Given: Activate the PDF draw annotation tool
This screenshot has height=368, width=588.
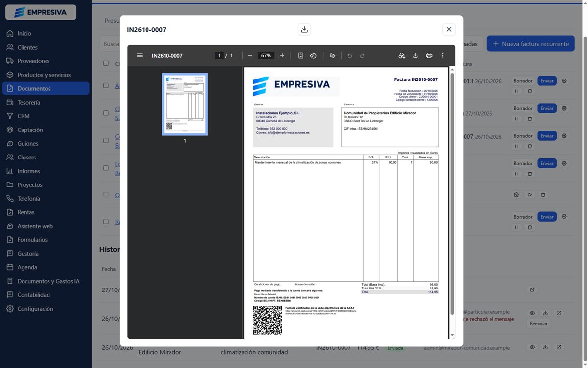Looking at the screenshot, I should [332, 55].
